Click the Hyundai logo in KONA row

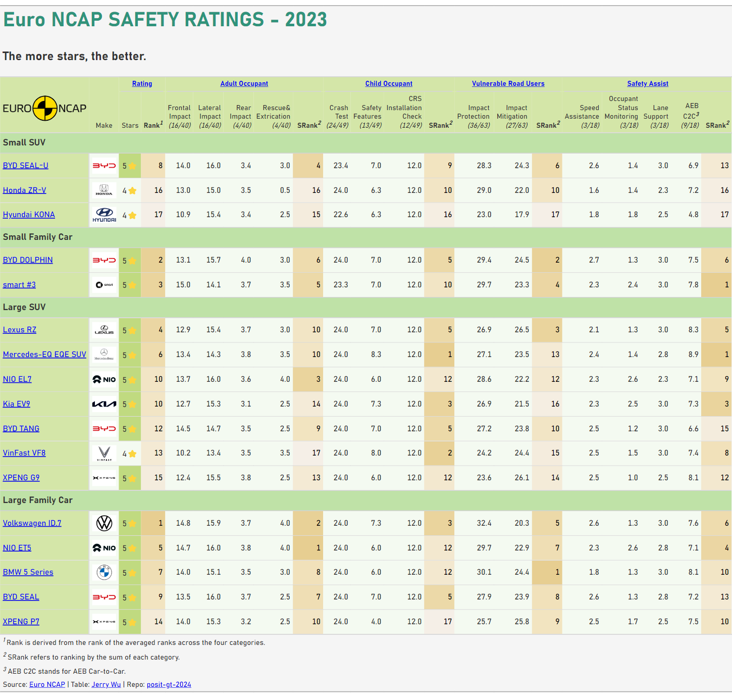coord(104,215)
